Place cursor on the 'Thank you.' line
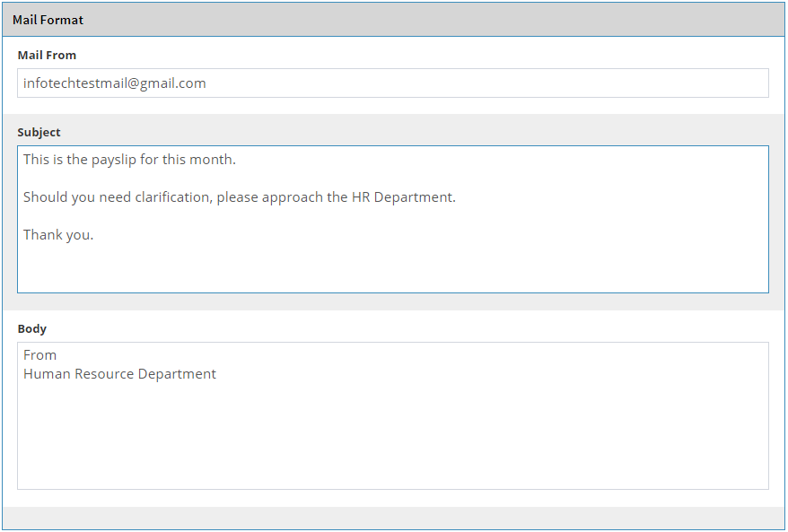This screenshot has width=788, height=532. [58, 235]
